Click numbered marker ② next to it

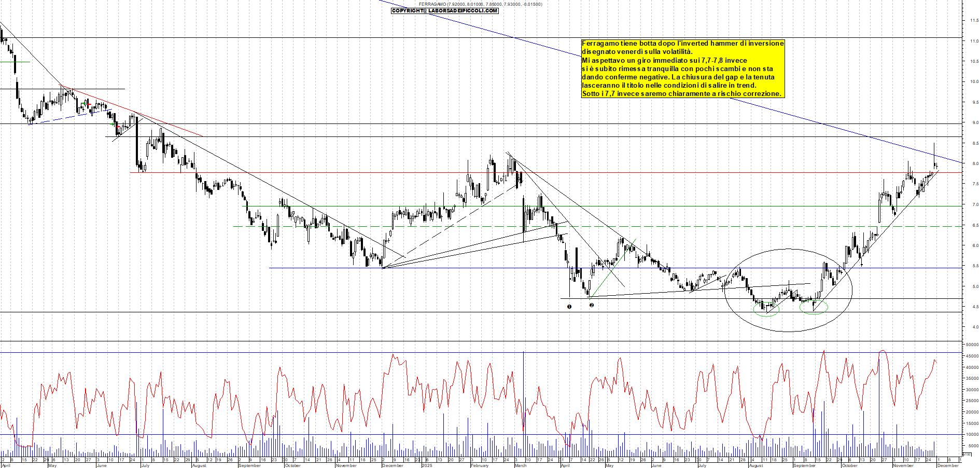592,306
